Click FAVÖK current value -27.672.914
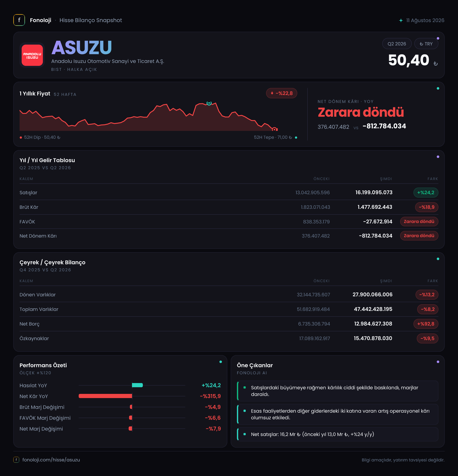The width and height of the screenshot is (458, 476). pyautogui.click(x=377, y=222)
